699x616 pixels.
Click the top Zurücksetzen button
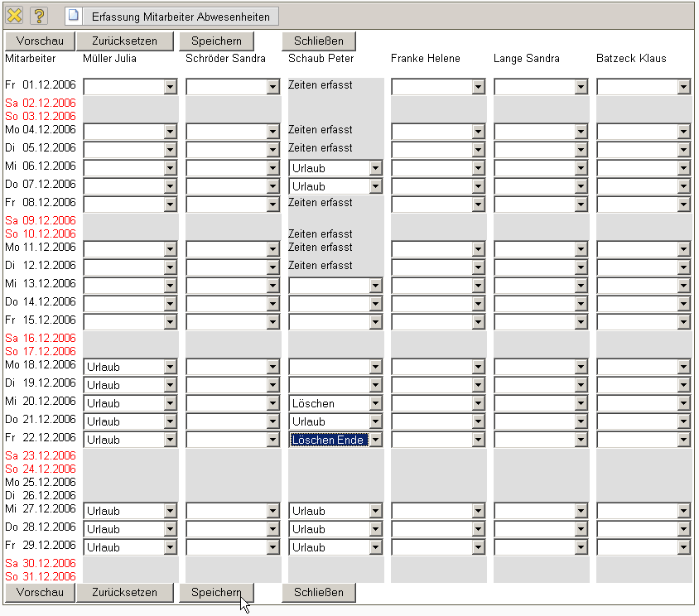(126, 41)
